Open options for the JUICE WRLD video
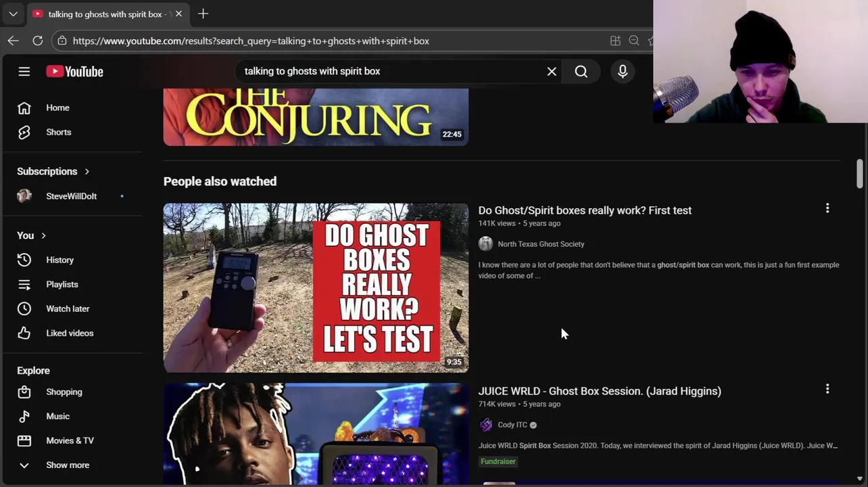The image size is (868, 487). (x=827, y=389)
